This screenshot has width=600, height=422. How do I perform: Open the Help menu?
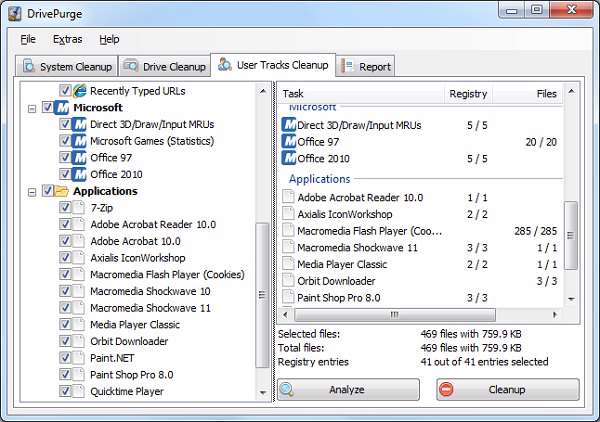109,39
